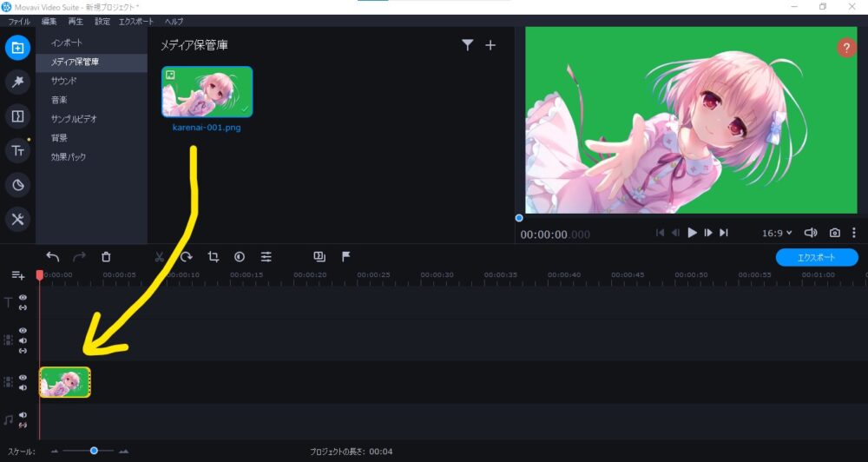Open clip properties sliders icon
The width and height of the screenshot is (868, 462).
[266, 256]
